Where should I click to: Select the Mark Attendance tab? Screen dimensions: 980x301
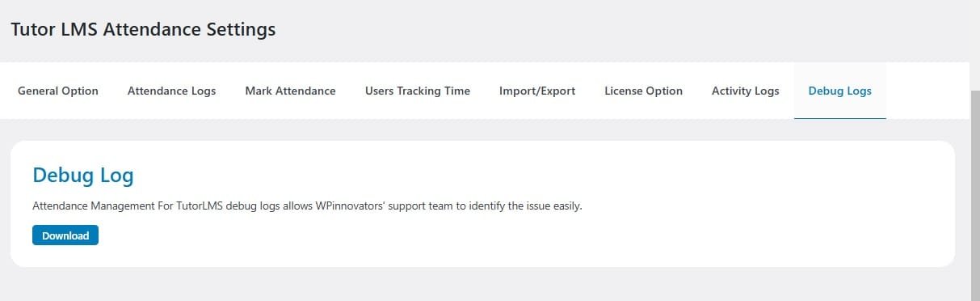[290, 91]
